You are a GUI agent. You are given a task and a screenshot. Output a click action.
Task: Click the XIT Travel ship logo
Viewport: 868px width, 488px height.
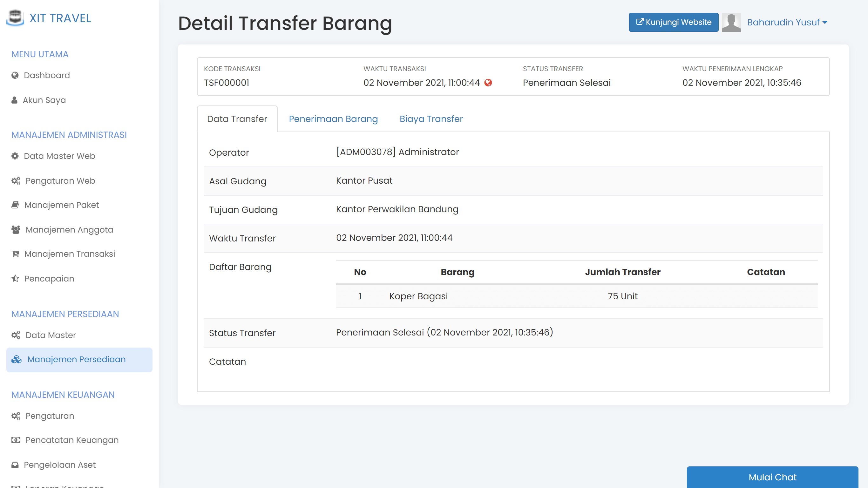(x=16, y=18)
